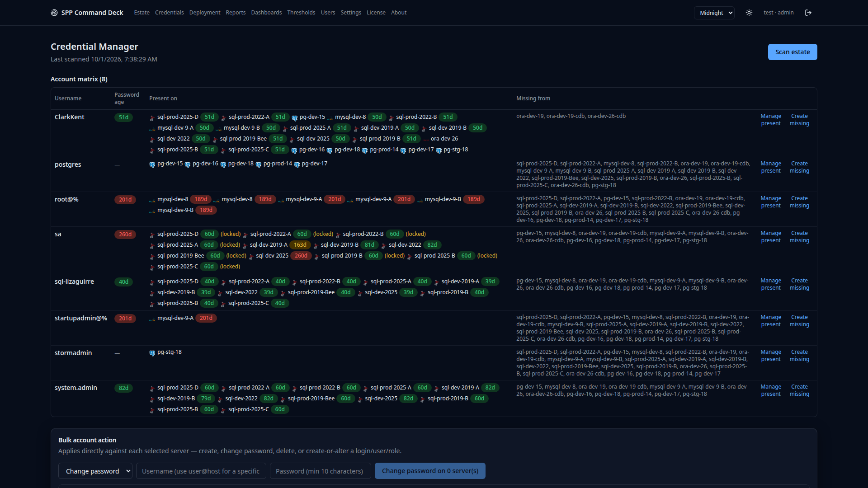This screenshot has height=488, width=868.
Task: Click the PostgreSQL icon beside pg-stg-18 in ClarkKent row
Action: [439, 150]
